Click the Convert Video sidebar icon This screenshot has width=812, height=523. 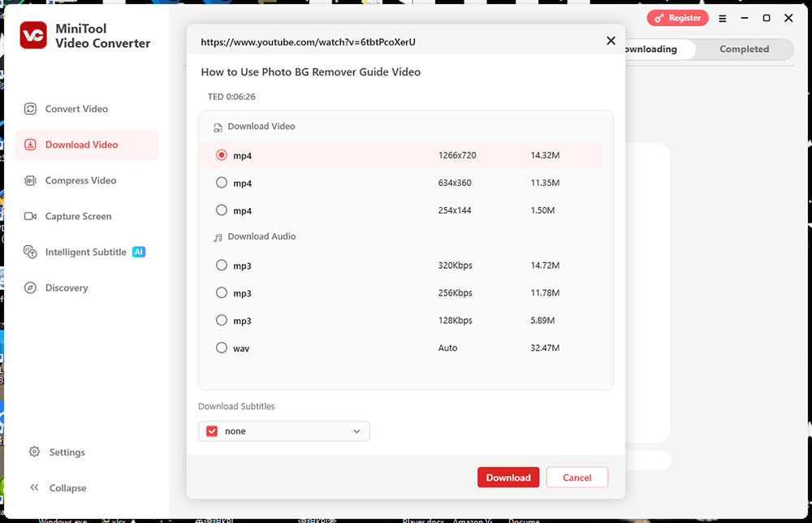click(31, 109)
